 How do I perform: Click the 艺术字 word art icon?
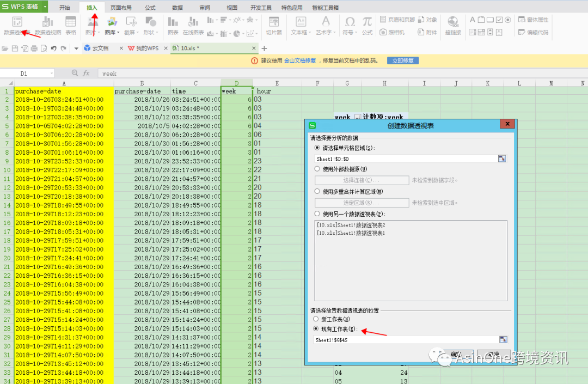click(x=326, y=21)
